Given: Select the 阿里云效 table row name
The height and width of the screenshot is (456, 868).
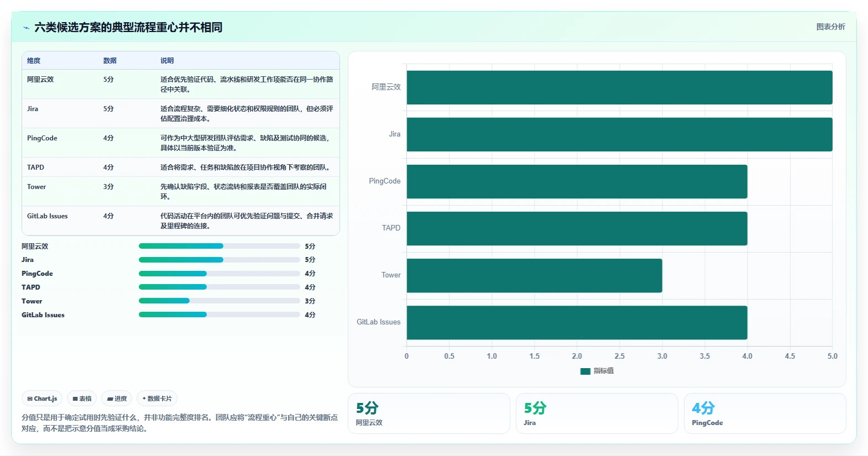Looking at the screenshot, I should click(x=40, y=80).
